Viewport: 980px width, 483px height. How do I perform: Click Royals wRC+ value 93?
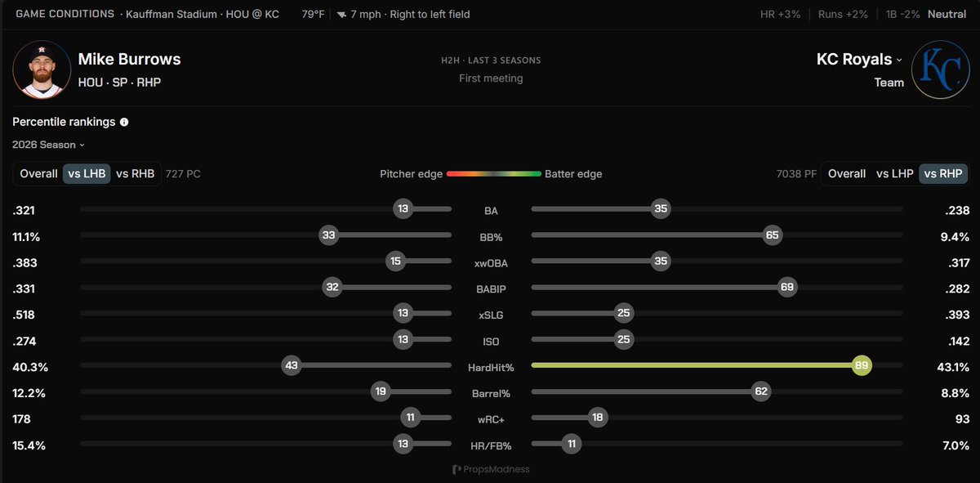click(962, 419)
